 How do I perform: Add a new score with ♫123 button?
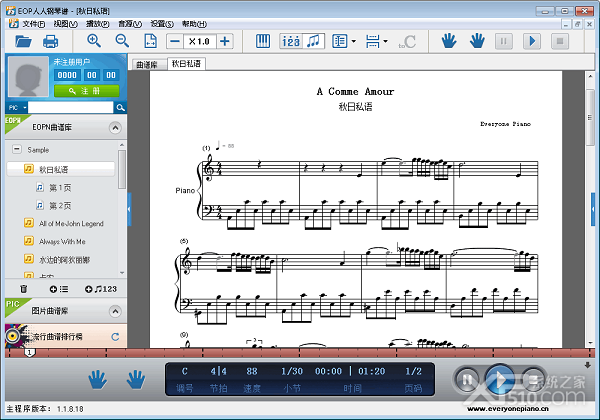(101, 289)
